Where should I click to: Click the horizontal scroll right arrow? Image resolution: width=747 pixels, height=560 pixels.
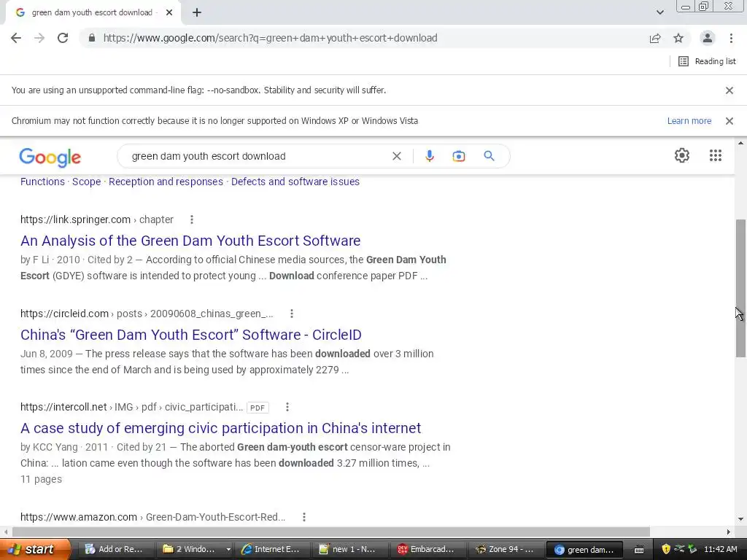click(x=729, y=532)
